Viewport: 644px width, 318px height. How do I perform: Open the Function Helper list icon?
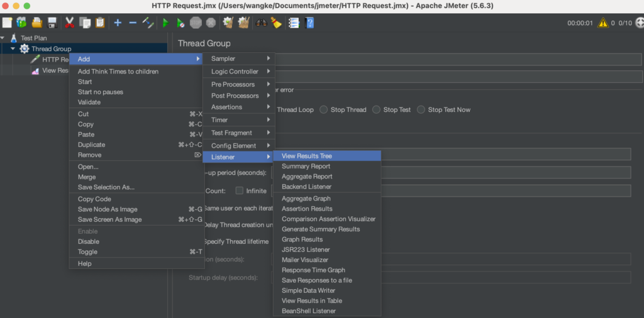click(294, 23)
